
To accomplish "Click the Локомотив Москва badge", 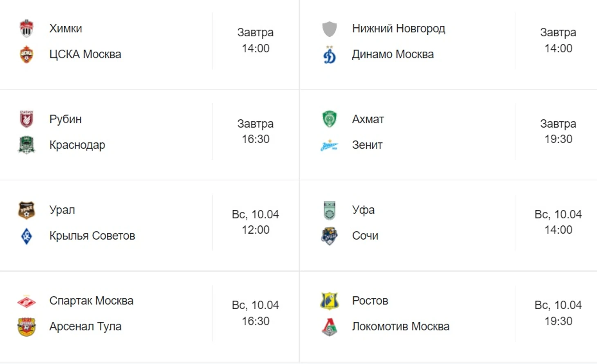I will click(330, 327).
